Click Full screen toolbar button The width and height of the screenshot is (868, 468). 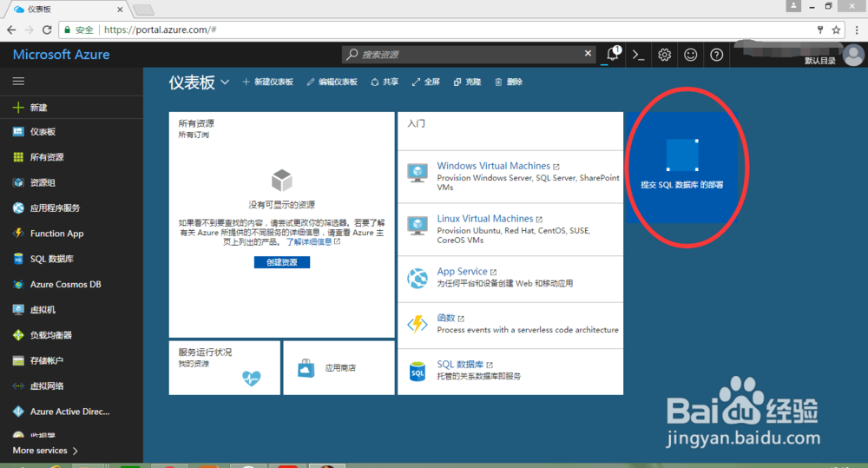tap(425, 82)
